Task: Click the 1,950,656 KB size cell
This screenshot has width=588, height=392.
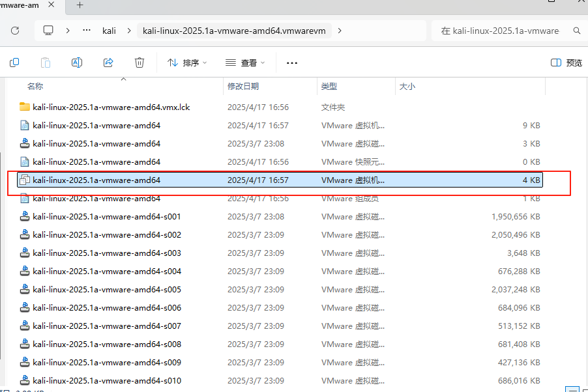Action: click(516, 217)
